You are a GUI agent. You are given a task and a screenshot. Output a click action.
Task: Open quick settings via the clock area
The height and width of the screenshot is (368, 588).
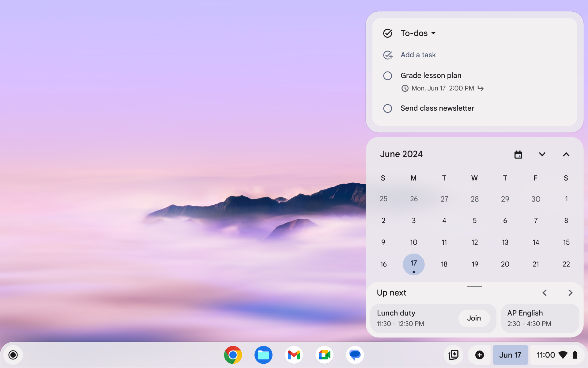coord(546,355)
